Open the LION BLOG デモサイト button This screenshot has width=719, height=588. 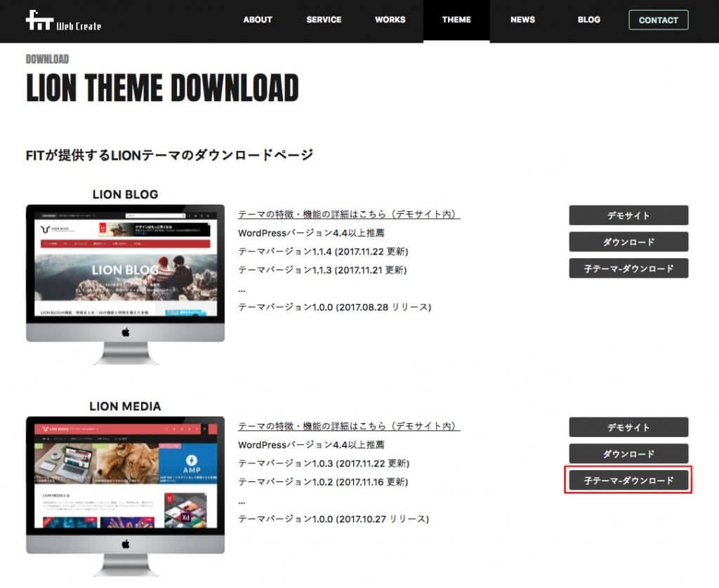pos(628,215)
